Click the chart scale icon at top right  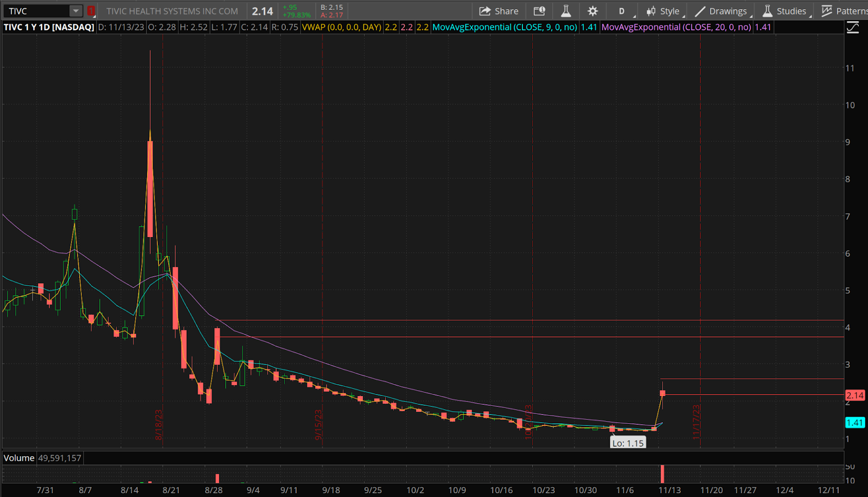pyautogui.click(x=853, y=27)
